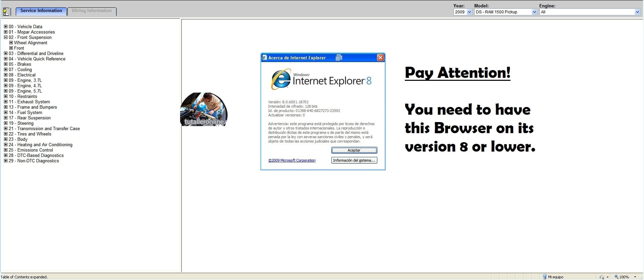644x280 pixels.
Task: Click the security zone icon in status bar
Action: click(x=602, y=277)
